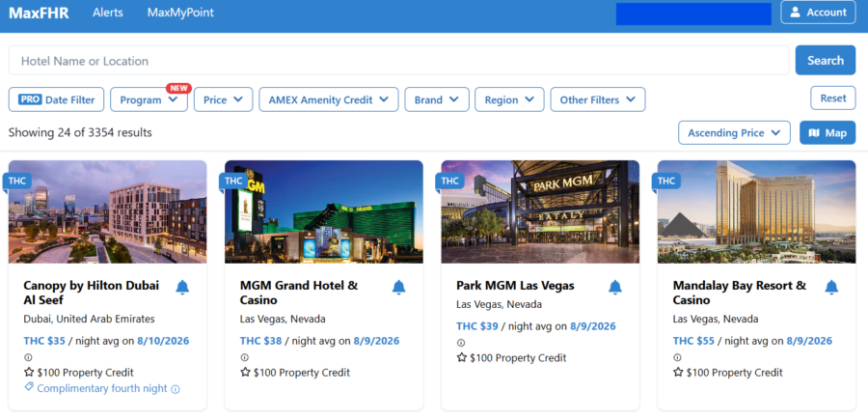Open the Park MGM Las Vegas title
This screenshot has width=868, height=420.
pyautogui.click(x=515, y=286)
